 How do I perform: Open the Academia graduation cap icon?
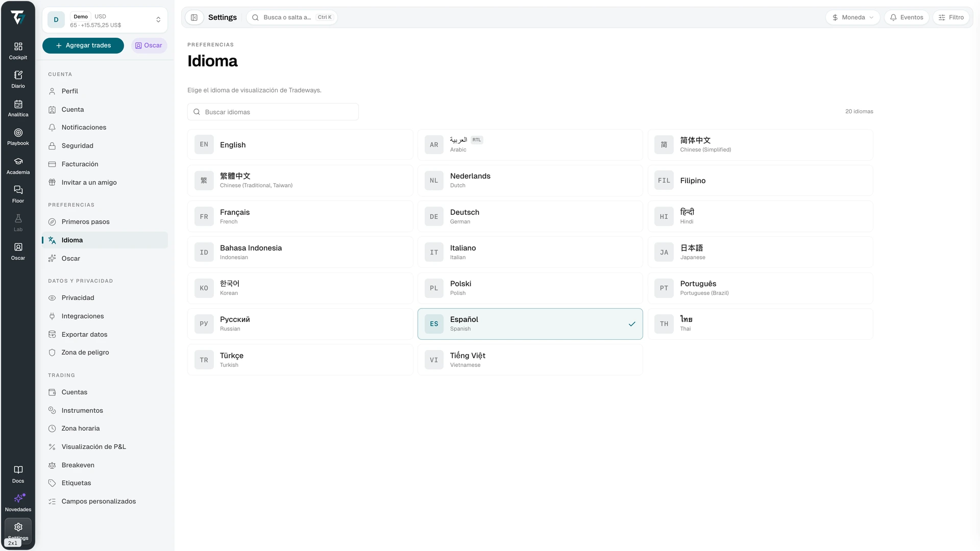point(18,161)
